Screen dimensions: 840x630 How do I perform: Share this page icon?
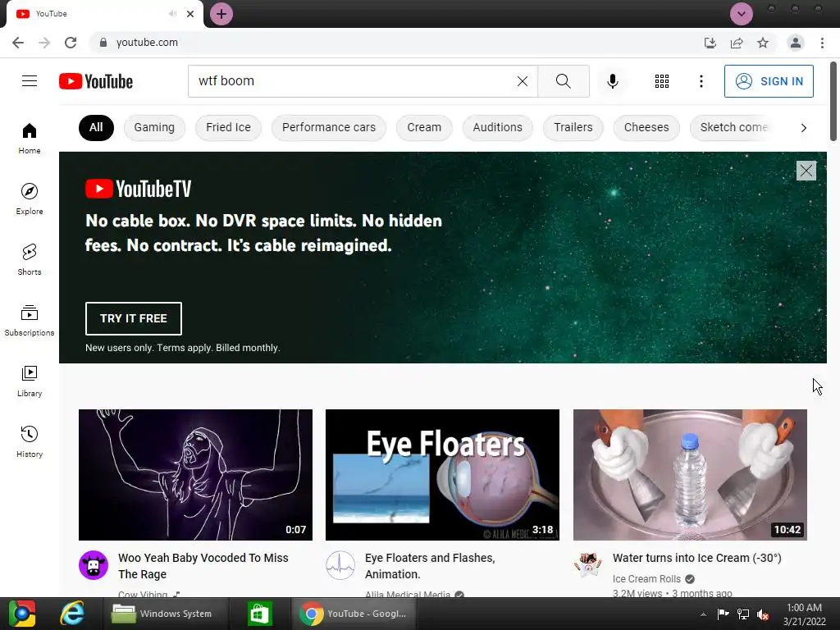737,43
